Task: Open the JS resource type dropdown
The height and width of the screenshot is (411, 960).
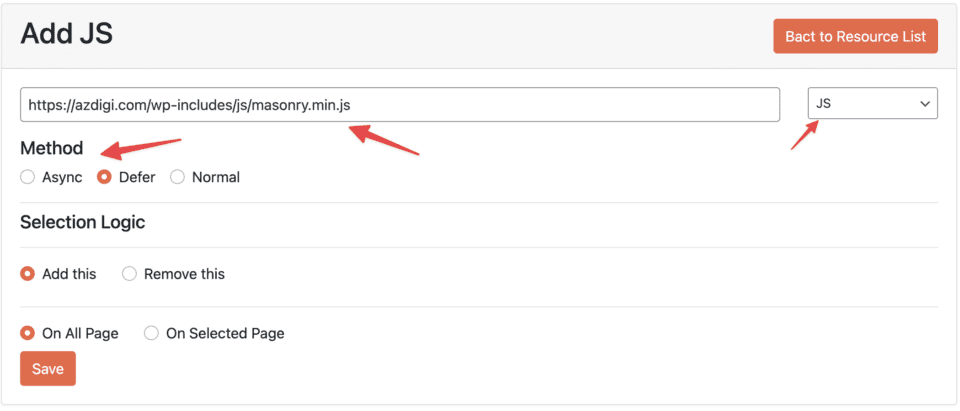Action: (872, 103)
